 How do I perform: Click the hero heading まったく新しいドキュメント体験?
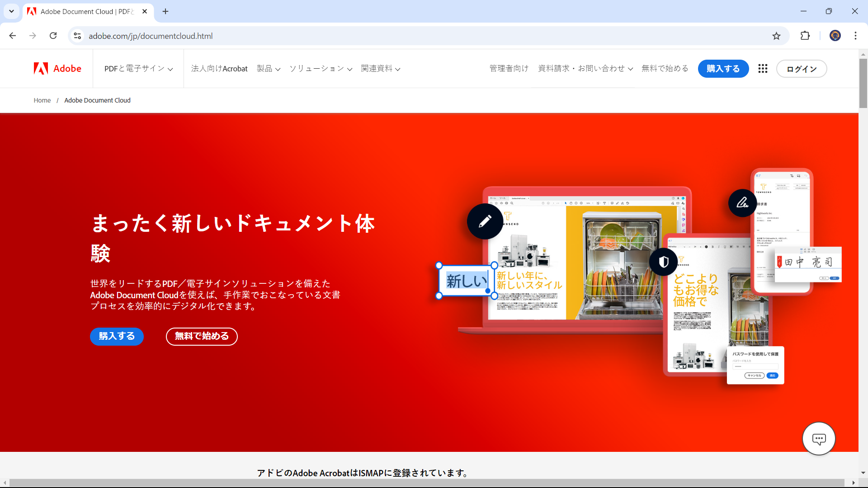pyautogui.click(x=233, y=238)
